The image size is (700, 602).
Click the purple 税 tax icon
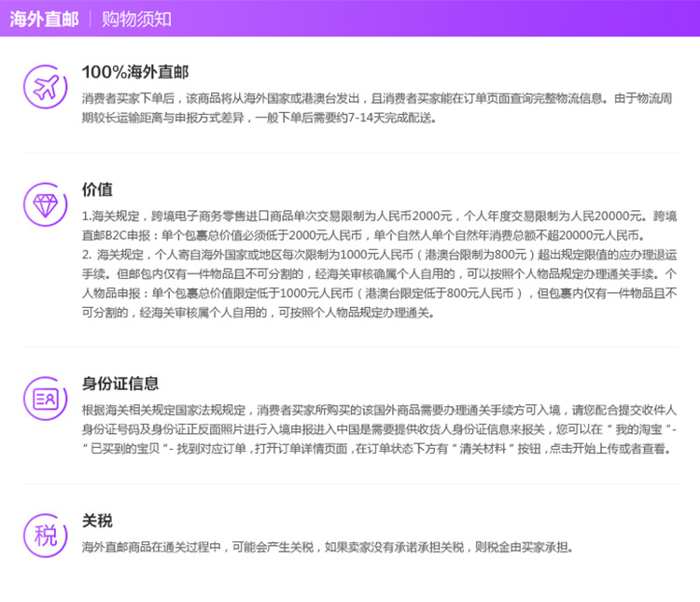pyautogui.click(x=45, y=536)
